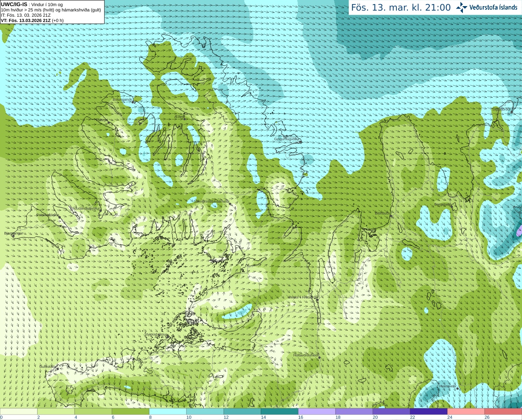
Task: Select the 18–20 m/s purple swatch
Action: tap(354, 411)
